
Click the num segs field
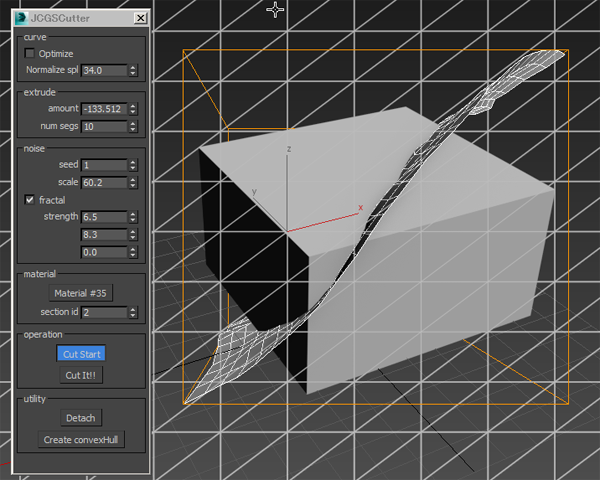(x=104, y=127)
